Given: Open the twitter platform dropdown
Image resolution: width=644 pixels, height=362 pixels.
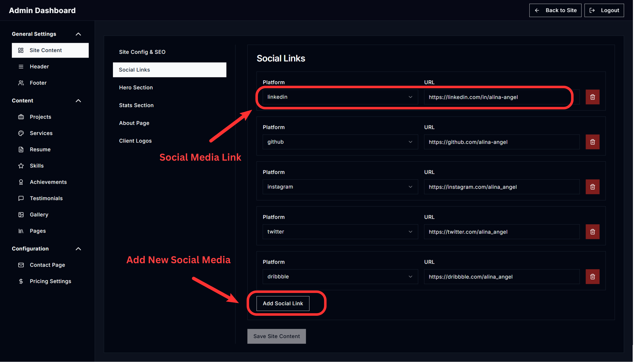Looking at the screenshot, I should [340, 232].
